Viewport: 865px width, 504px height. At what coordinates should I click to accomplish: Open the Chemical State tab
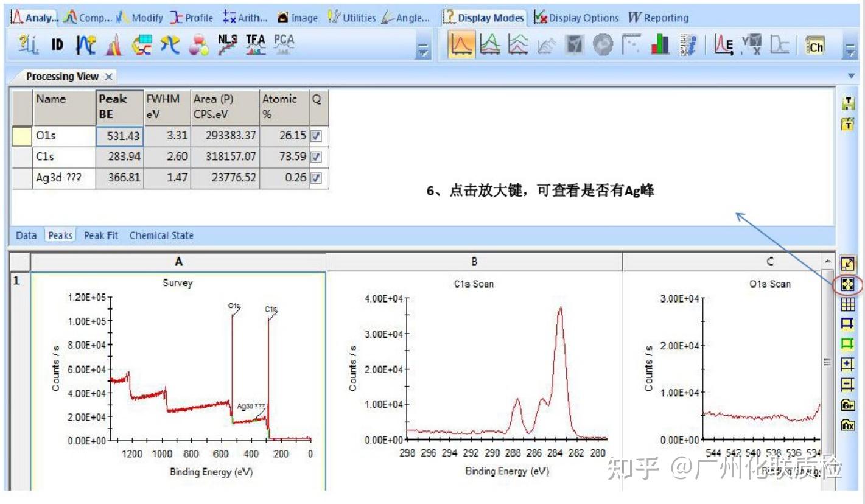(161, 235)
